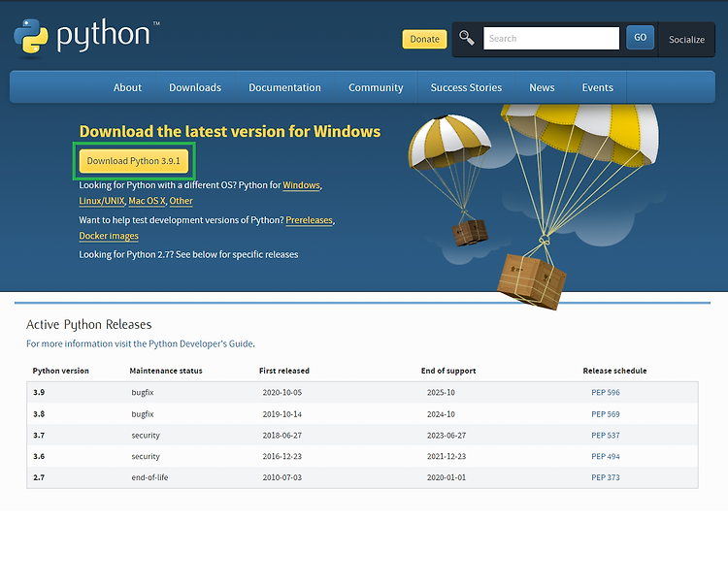728x587 pixels.
Task: Click the Active Python Releases heading
Action: (x=88, y=324)
